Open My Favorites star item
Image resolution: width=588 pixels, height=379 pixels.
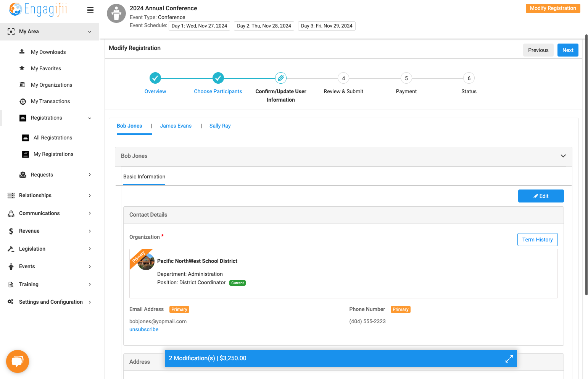tap(46, 68)
